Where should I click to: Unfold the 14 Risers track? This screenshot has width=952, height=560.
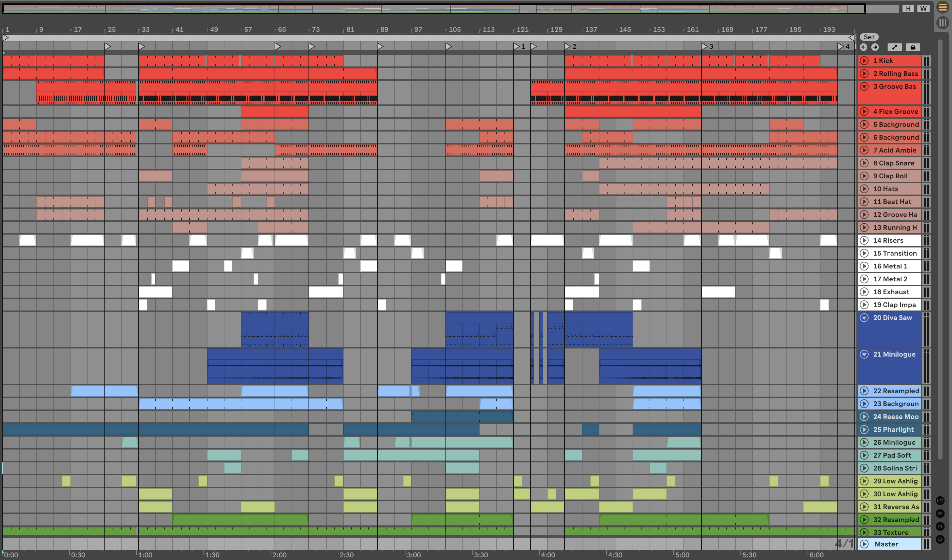click(x=864, y=241)
